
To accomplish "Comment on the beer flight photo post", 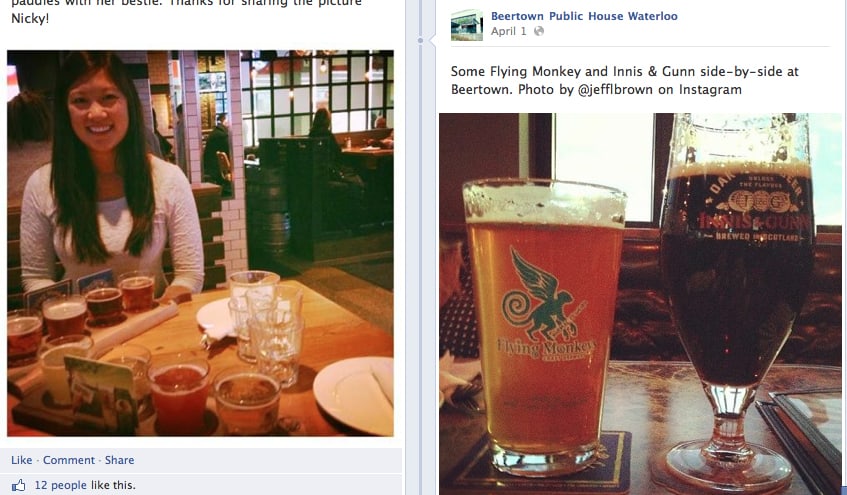I will pyautogui.click(x=69, y=460).
